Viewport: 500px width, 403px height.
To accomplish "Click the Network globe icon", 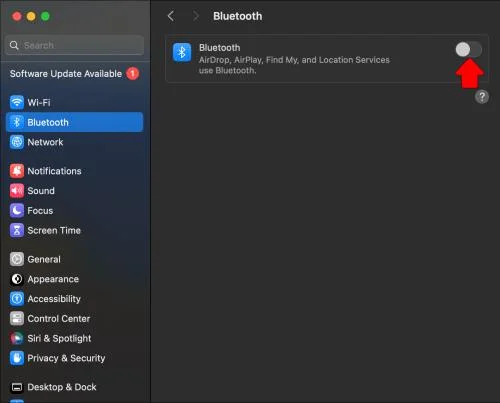I will tap(17, 142).
